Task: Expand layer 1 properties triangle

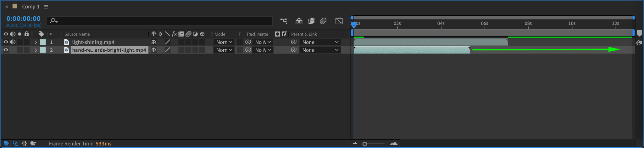Action: click(x=36, y=42)
